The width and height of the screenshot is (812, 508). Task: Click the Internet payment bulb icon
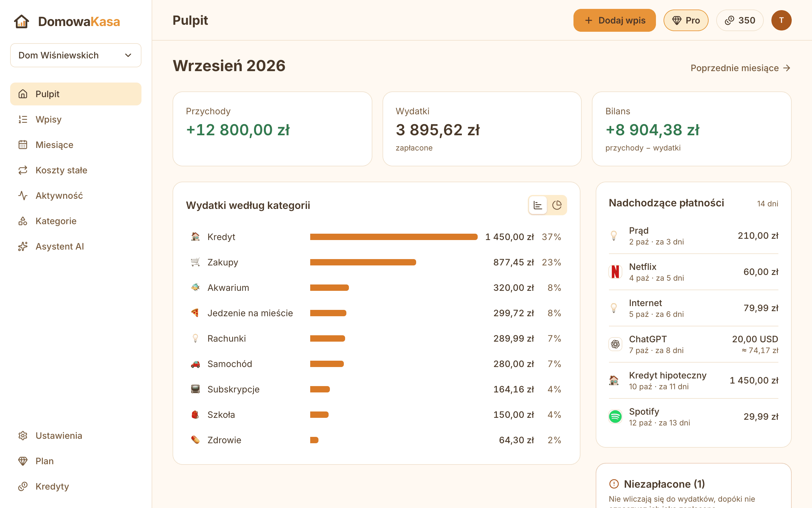pos(614,308)
